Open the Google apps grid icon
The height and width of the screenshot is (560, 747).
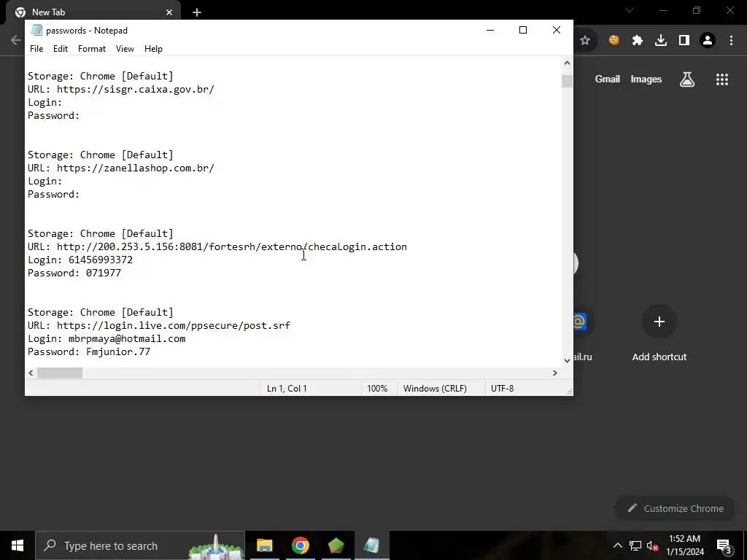pos(722,79)
